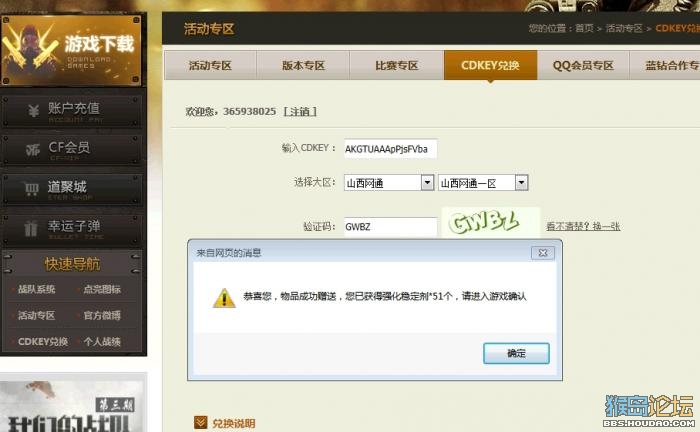
Task: Open the 山西网通一区 server dropdown
Action: (x=483, y=183)
